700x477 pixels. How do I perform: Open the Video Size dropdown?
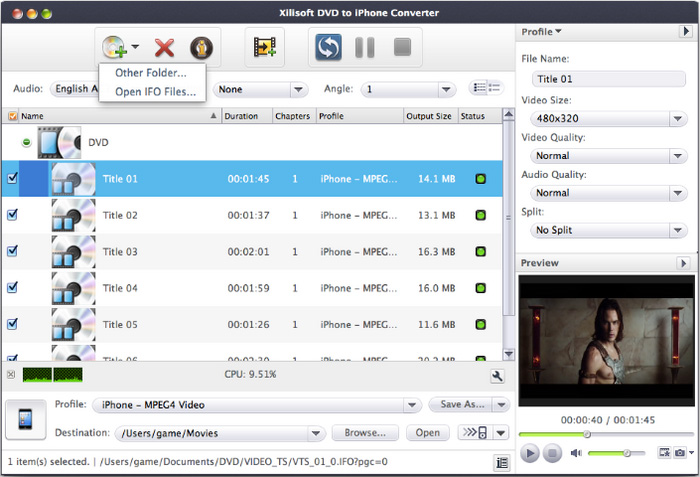pos(608,119)
